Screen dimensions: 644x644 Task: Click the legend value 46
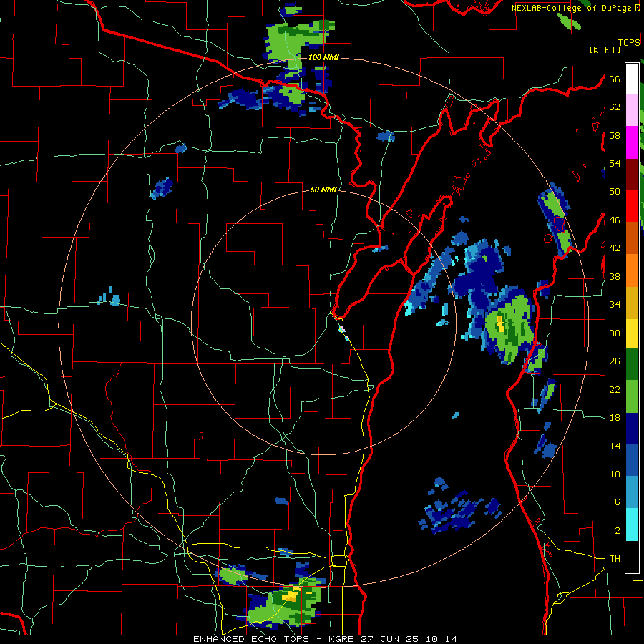615,220
